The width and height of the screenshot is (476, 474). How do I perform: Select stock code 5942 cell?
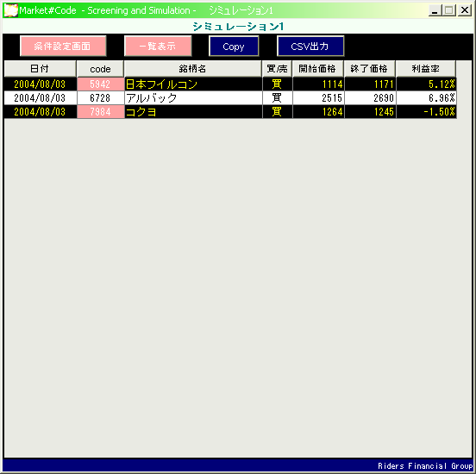coord(101,84)
